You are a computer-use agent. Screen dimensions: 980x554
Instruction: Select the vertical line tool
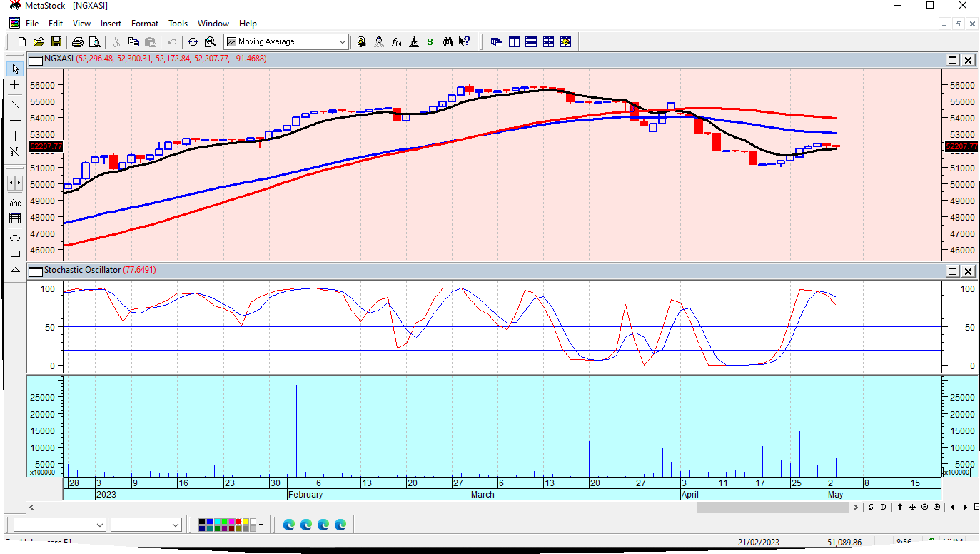tap(15, 136)
